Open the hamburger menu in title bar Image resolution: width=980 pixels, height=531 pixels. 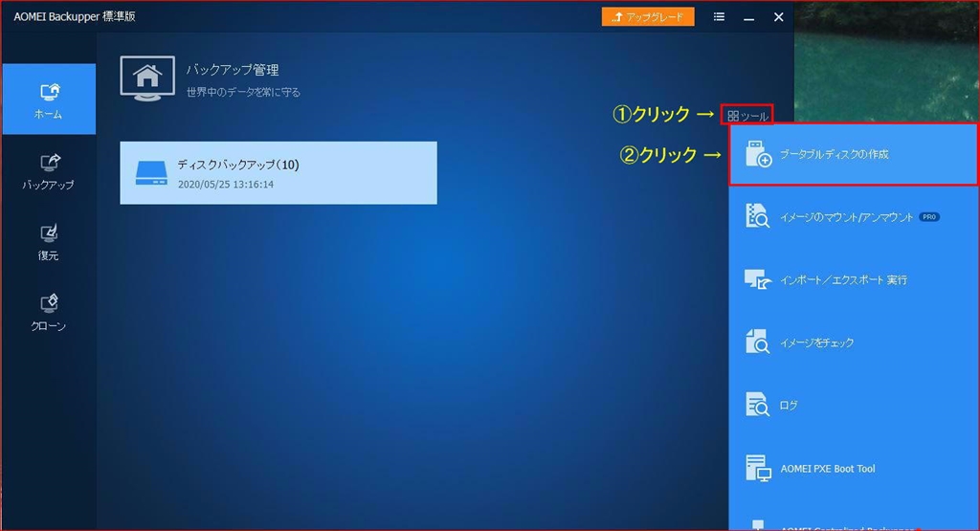[x=720, y=17]
